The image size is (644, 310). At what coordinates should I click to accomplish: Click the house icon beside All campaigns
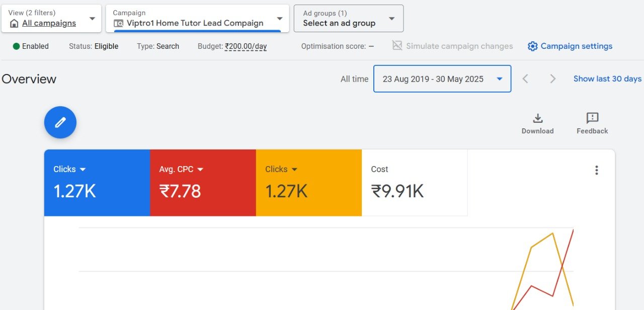tap(14, 24)
